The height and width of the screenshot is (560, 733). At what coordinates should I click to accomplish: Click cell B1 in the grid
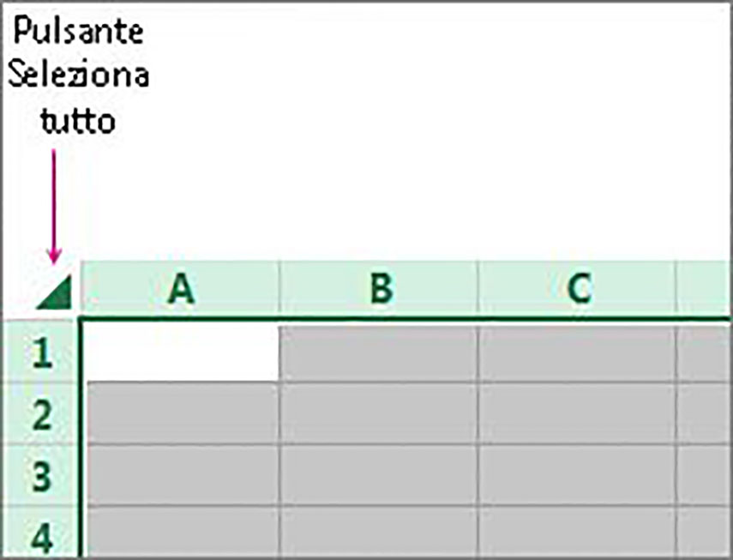point(380,352)
